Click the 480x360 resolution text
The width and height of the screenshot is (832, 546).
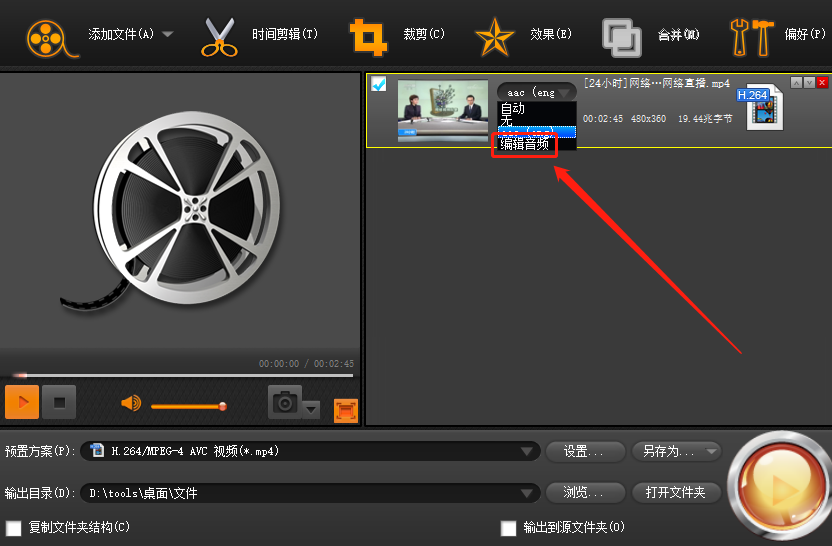pos(648,119)
